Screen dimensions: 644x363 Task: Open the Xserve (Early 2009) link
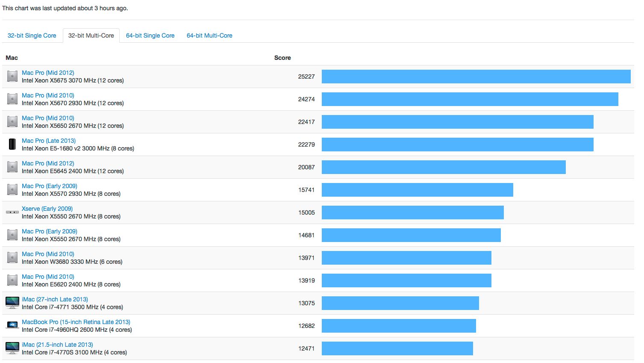47,209
